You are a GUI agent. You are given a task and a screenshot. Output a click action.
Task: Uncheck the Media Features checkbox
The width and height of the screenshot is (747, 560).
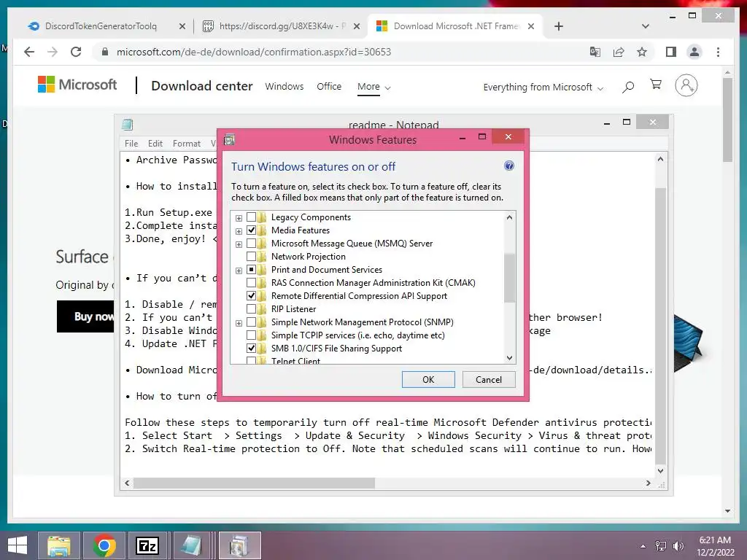pos(251,230)
